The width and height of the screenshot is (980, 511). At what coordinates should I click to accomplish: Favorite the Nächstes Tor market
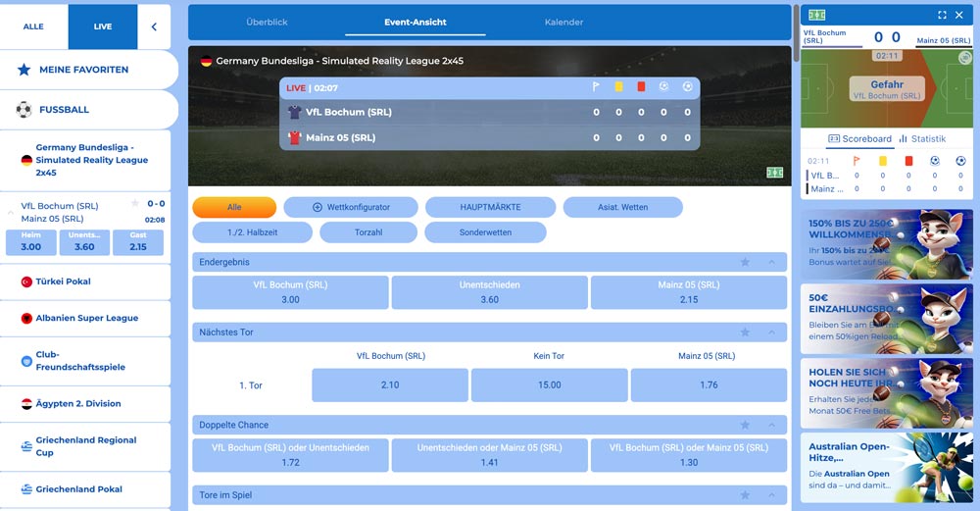745,332
